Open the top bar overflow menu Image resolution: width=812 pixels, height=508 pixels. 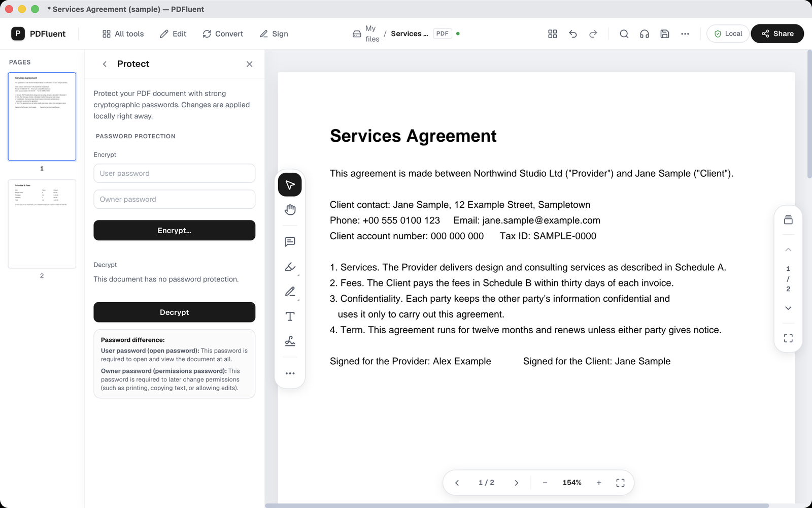(685, 34)
